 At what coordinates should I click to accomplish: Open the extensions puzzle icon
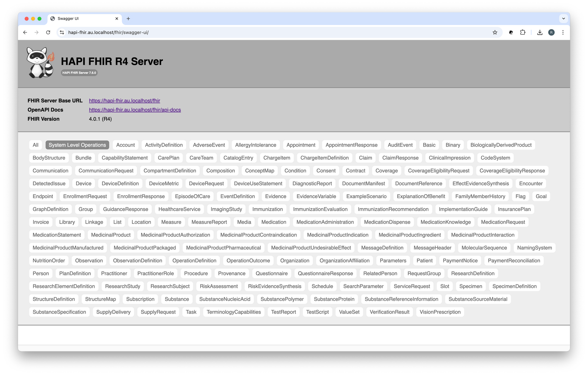click(523, 32)
